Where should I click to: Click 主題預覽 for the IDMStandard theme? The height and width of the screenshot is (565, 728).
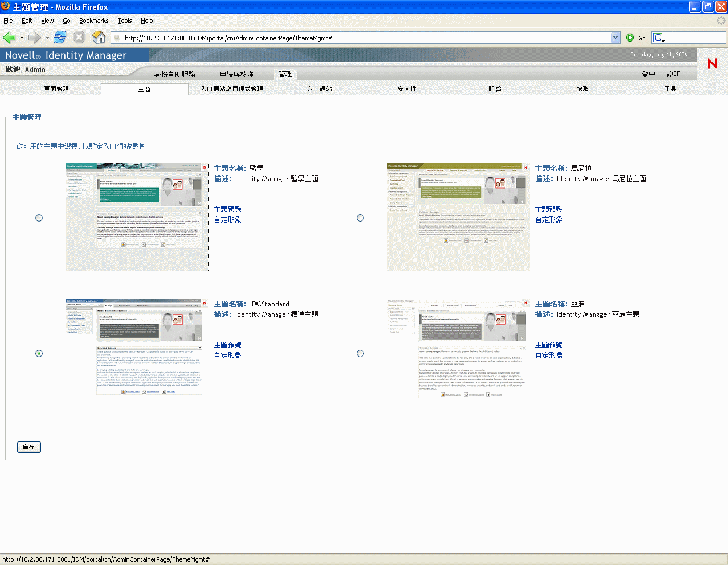[x=227, y=345]
